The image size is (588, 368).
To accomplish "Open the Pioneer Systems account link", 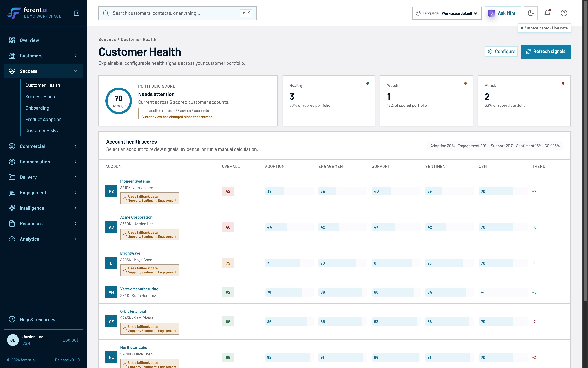I will 135,181.
